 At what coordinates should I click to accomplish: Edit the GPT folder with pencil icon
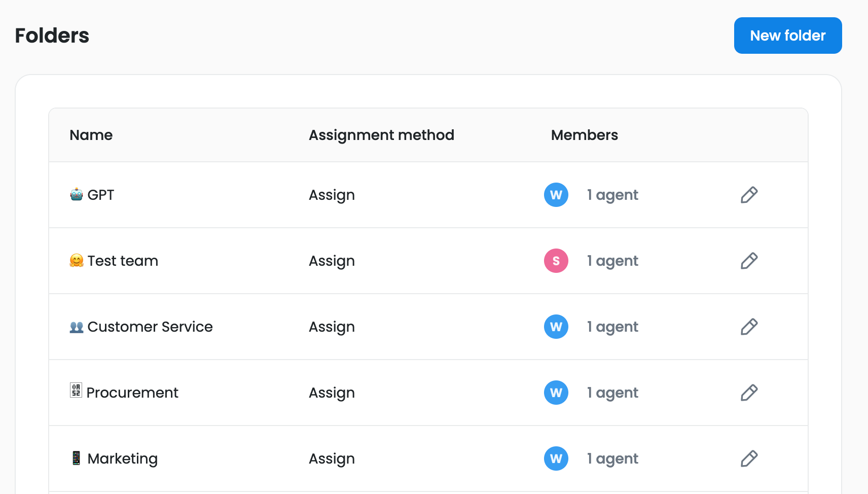click(749, 195)
